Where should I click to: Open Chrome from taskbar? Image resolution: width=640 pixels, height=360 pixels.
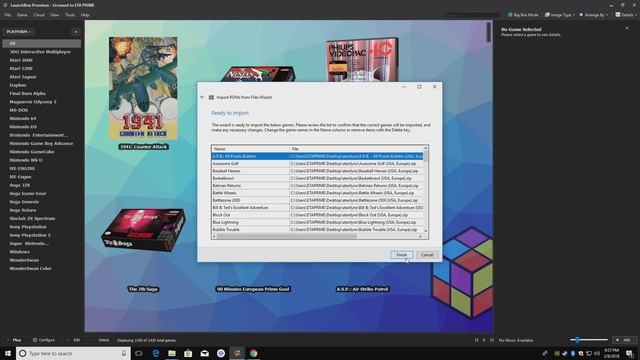coord(253,353)
